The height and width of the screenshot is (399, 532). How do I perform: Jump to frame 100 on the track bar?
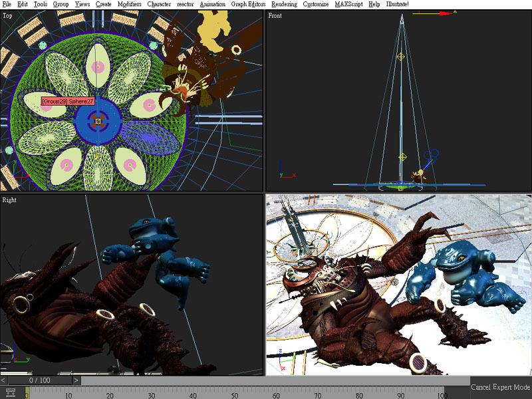point(442,395)
